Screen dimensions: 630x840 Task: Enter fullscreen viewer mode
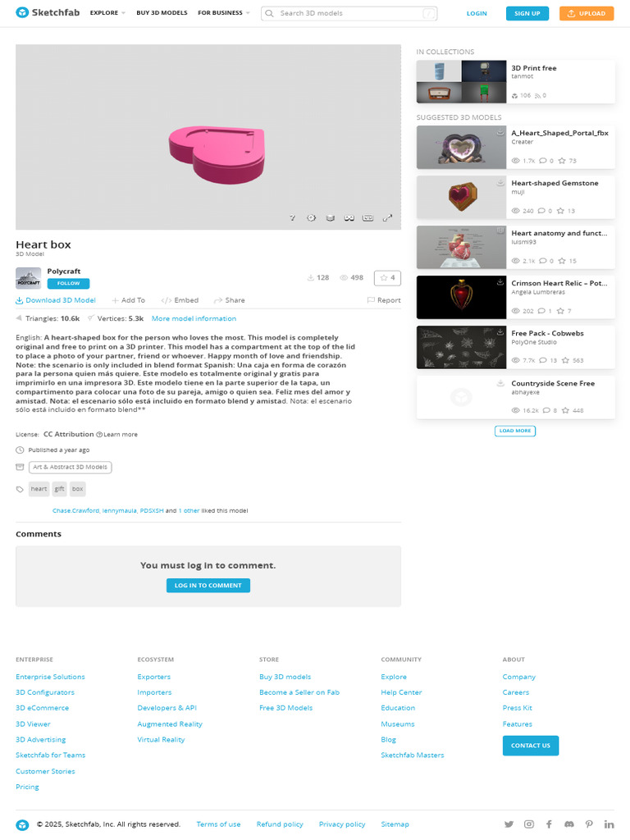click(x=387, y=218)
